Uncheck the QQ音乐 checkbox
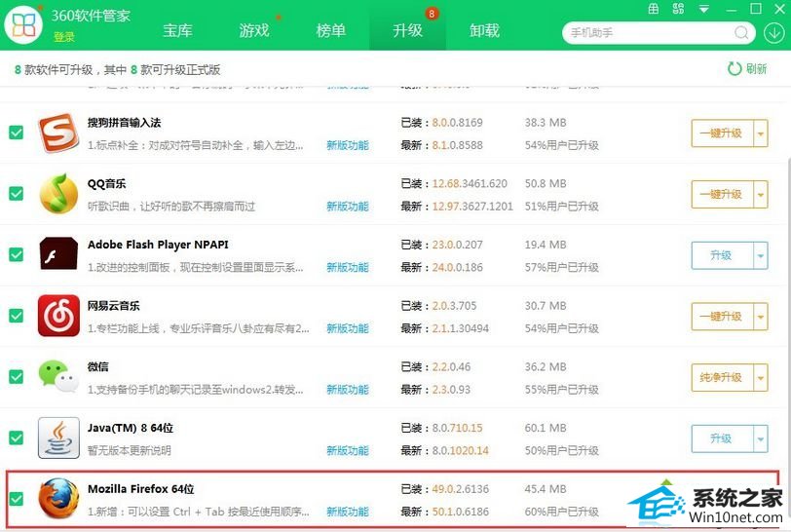Image resolution: width=791 pixels, height=532 pixels. tap(17, 194)
